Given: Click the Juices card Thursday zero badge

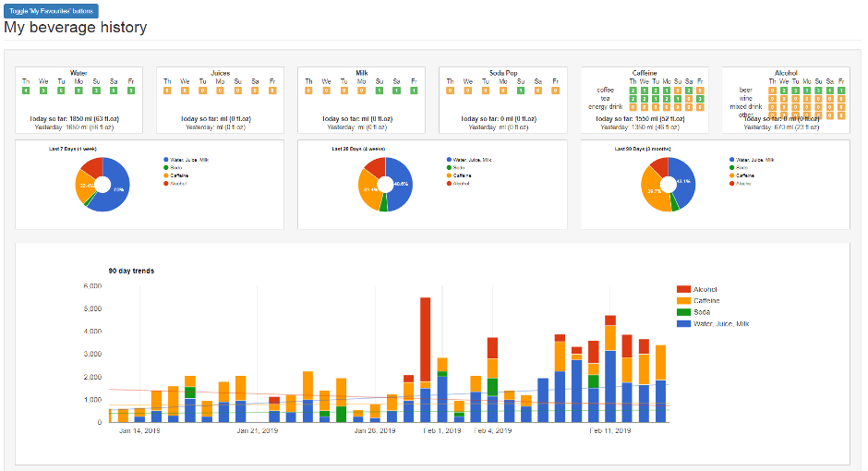Looking at the screenshot, I should pyautogui.click(x=167, y=91).
